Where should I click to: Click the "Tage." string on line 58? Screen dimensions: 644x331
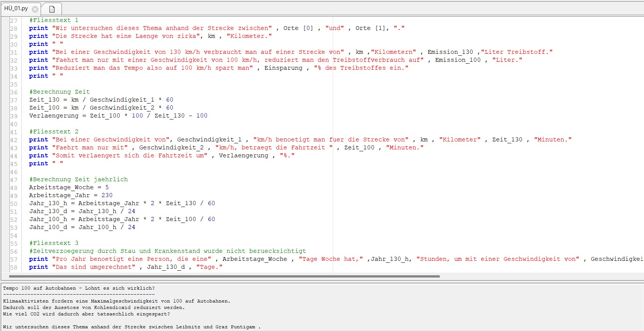tap(209, 267)
